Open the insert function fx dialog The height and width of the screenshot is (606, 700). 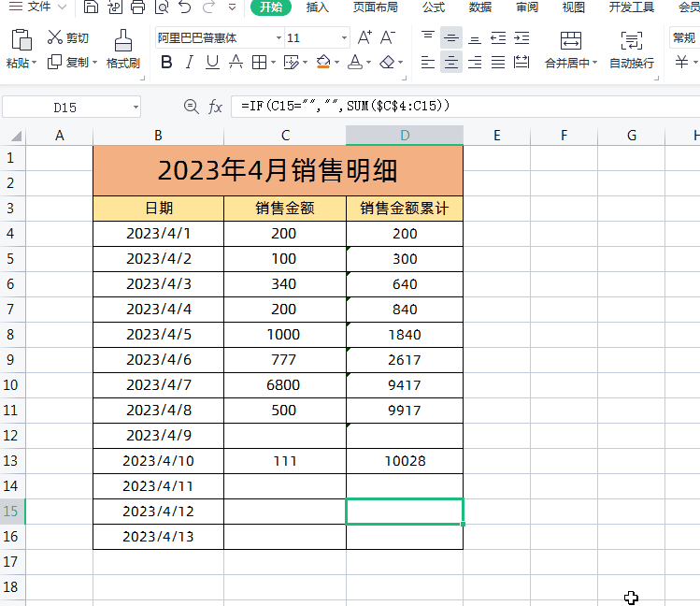point(215,107)
